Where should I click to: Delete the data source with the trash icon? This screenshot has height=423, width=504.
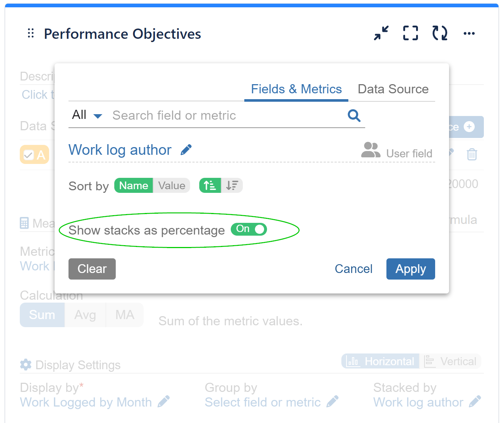[x=472, y=154]
